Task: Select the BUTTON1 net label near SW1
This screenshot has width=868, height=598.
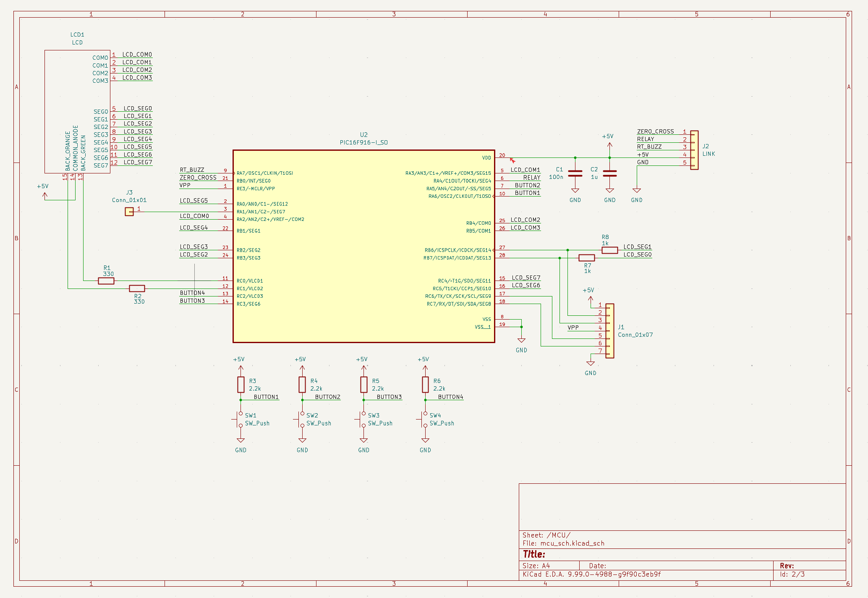Action: pos(266,397)
